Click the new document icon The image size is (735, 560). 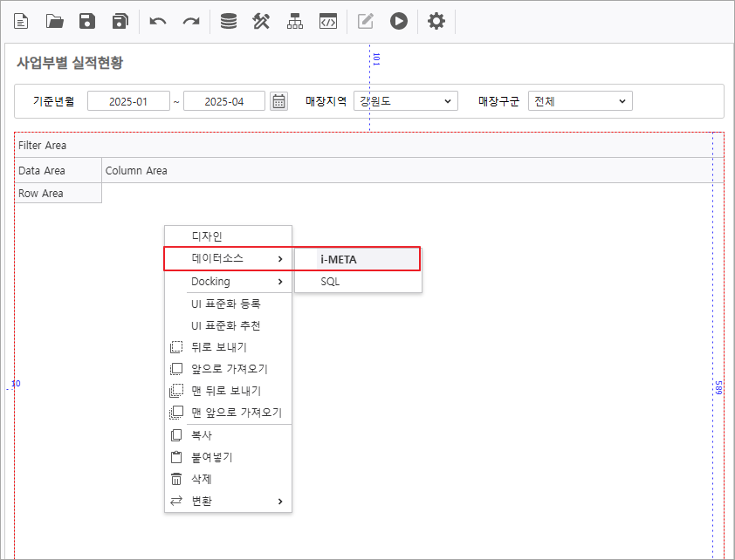tap(22, 22)
